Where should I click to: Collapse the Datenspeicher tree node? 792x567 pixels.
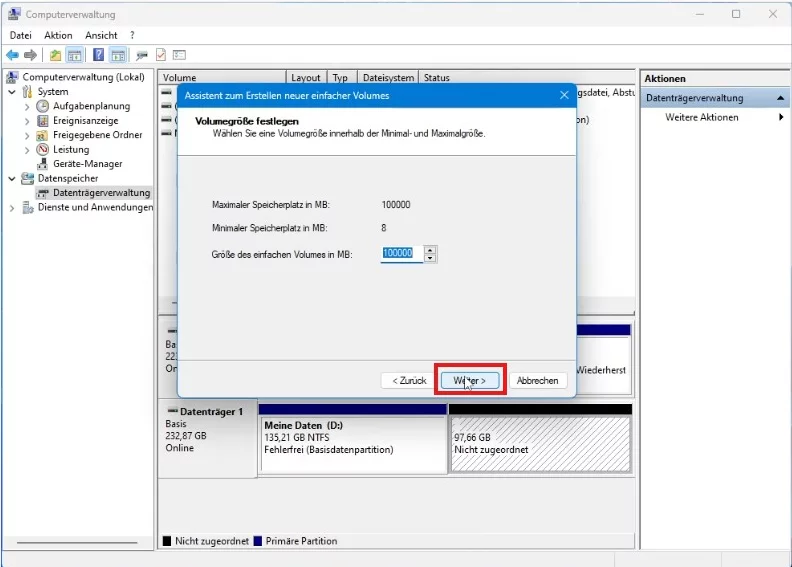coord(12,179)
